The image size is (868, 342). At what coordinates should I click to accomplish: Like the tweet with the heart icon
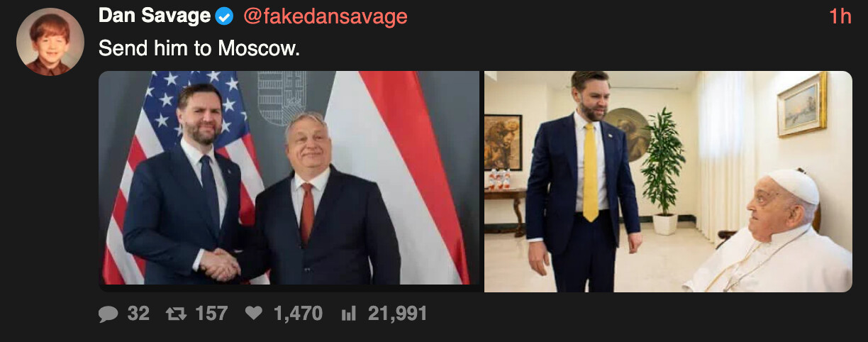254,314
